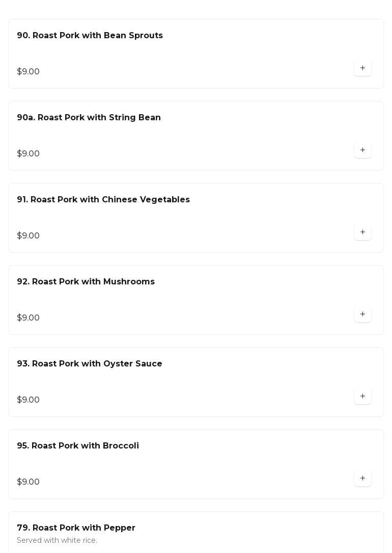This screenshot has width=392, height=553.
Task: Open 92. Roast Pork with Mushrooms title
Action: click(x=86, y=282)
